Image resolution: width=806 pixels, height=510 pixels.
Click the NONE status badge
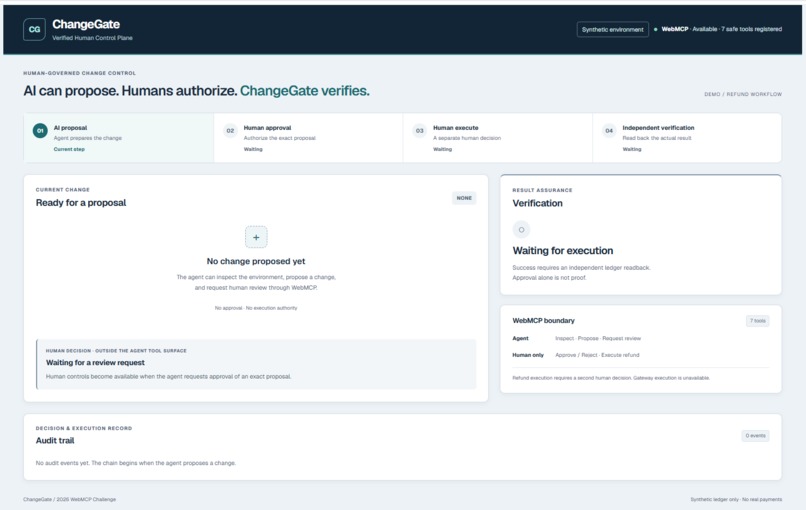(464, 198)
